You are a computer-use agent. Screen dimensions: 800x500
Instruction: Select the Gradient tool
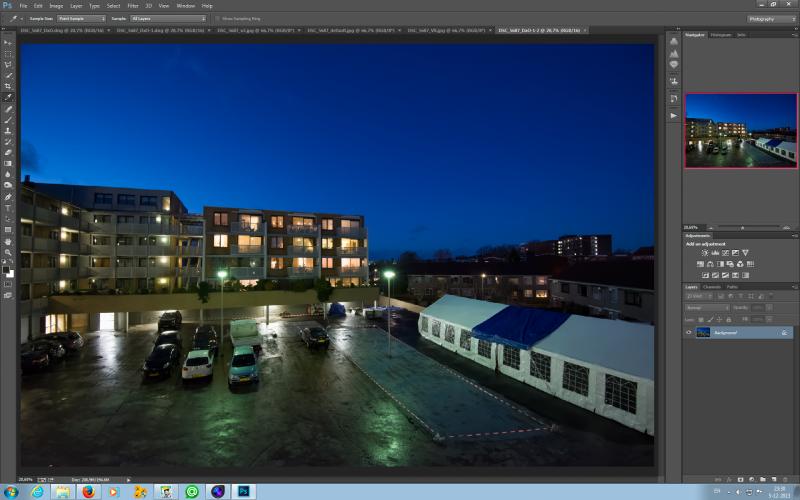8,163
